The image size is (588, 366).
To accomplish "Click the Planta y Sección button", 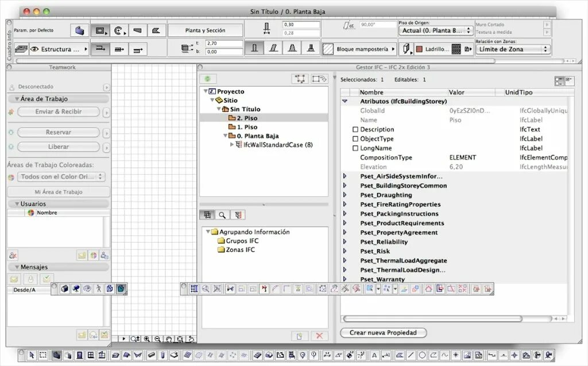I will click(206, 30).
